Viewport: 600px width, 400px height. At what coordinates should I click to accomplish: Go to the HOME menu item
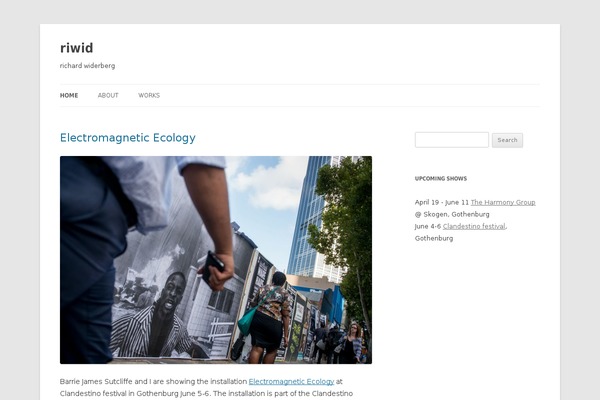tap(69, 95)
